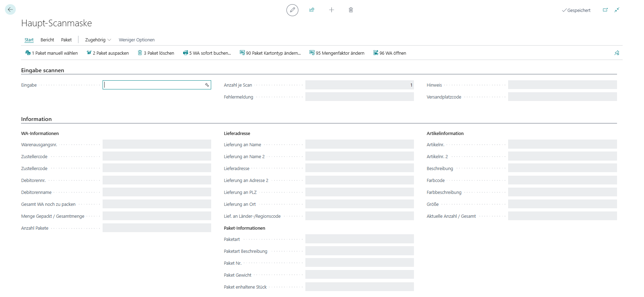Click the pencil edit icon
644x297 pixels.
(292, 10)
